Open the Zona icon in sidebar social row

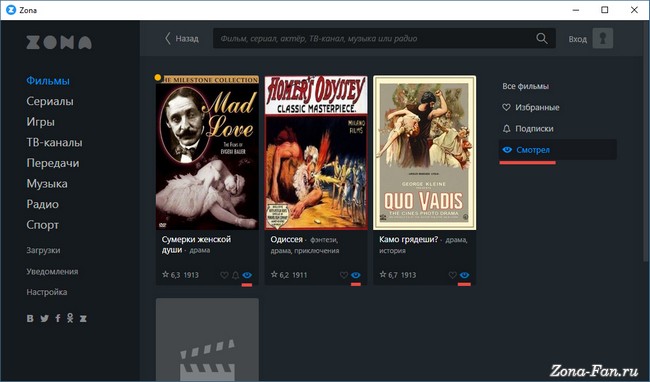pyautogui.click(x=83, y=318)
